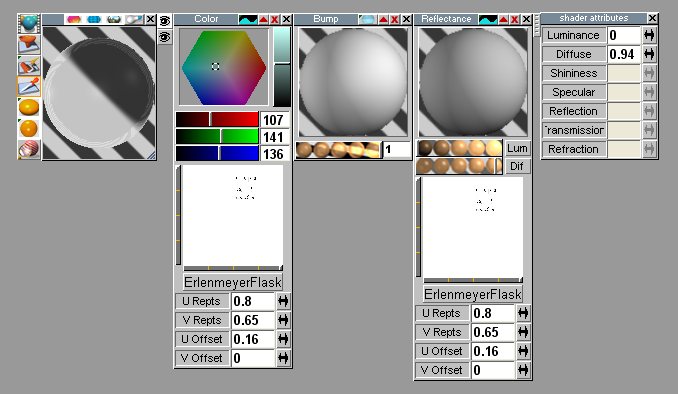678x394 pixels.
Task: Open the striped sphere material icon
Action: coord(29,149)
